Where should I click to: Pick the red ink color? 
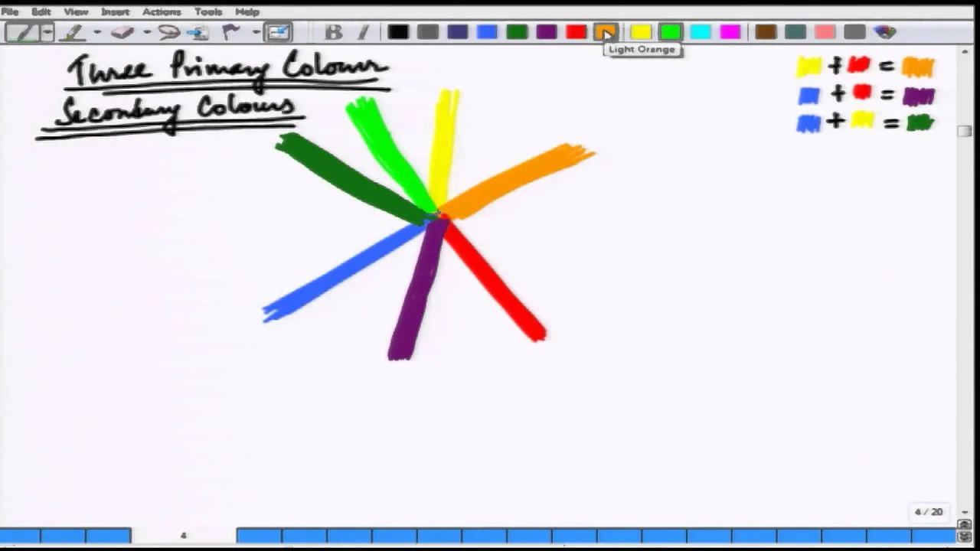[577, 32]
